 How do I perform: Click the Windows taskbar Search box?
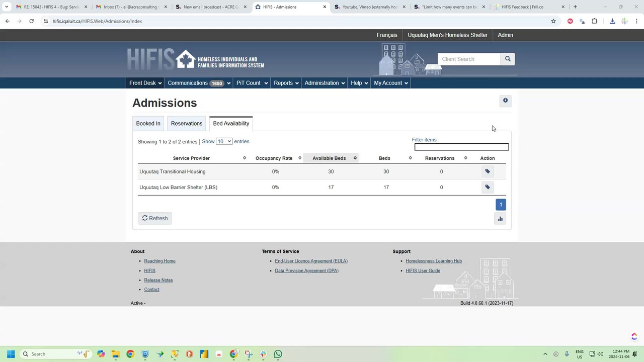tap(55, 354)
